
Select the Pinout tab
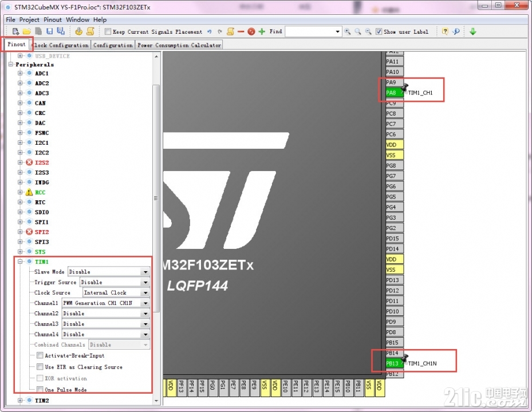(17, 45)
